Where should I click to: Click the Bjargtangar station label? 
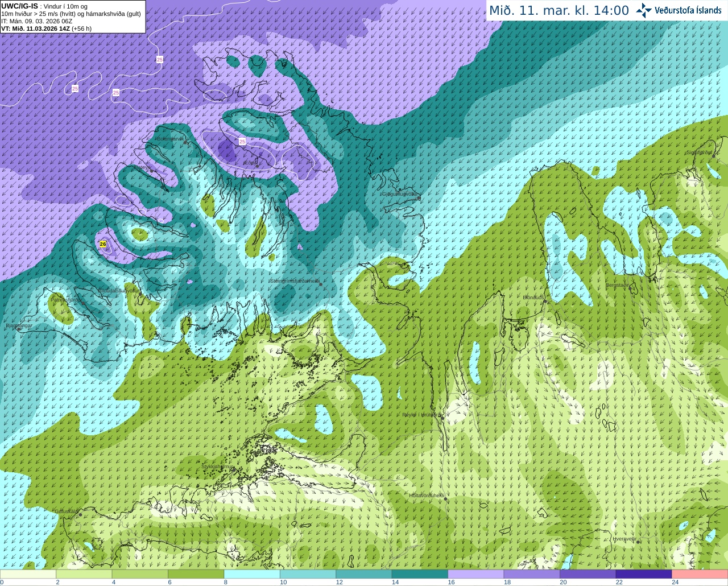tap(19, 325)
